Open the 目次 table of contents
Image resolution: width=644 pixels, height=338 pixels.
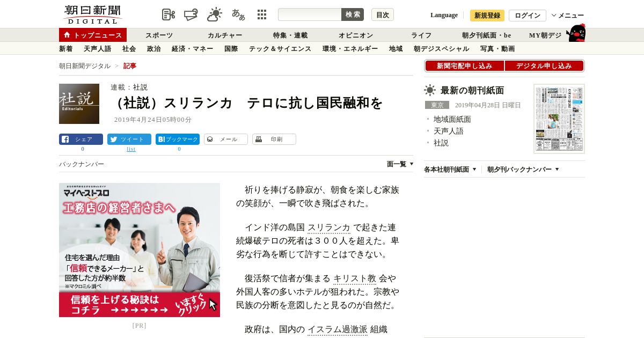pos(383,14)
